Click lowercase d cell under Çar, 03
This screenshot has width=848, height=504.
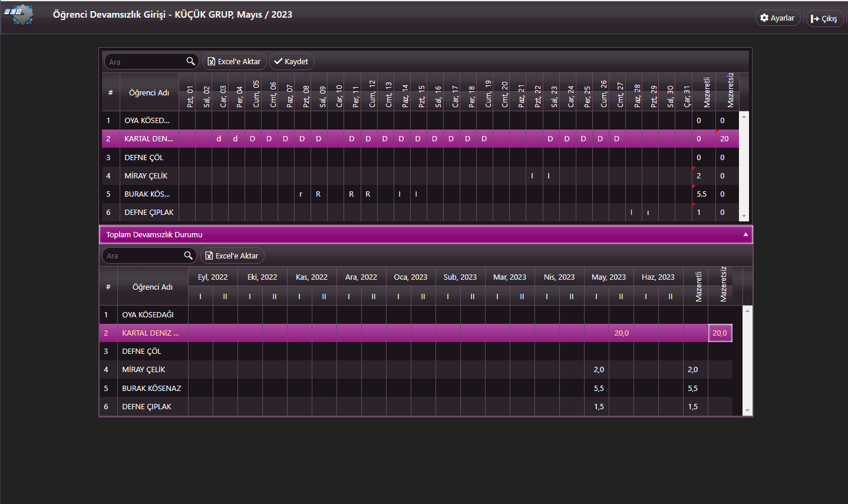(x=219, y=139)
